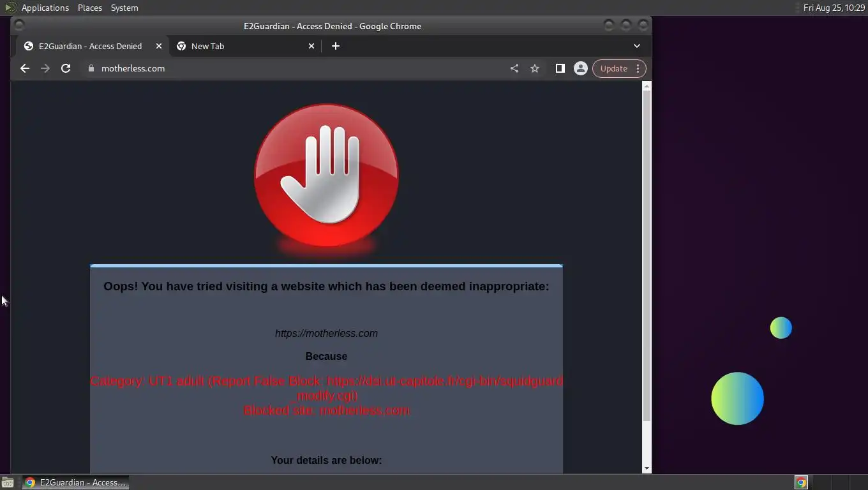This screenshot has width=868, height=490.
Task: Close the E2Guardian - Access Denied tab
Action: pos(159,46)
